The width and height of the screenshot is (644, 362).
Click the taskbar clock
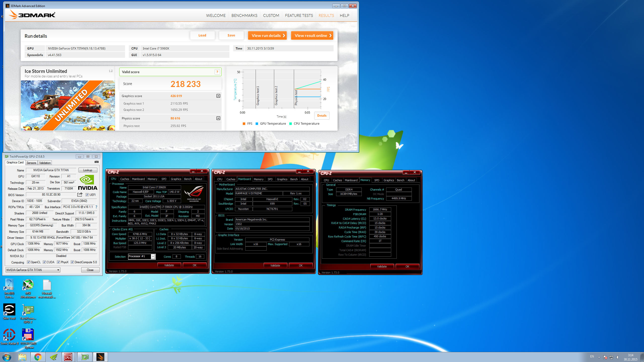(630, 357)
